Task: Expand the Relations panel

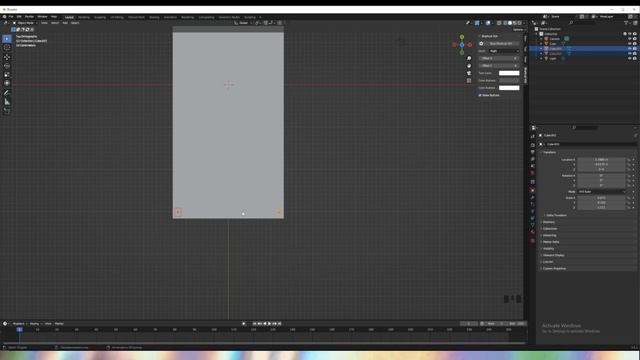Action: pyautogui.click(x=548, y=222)
